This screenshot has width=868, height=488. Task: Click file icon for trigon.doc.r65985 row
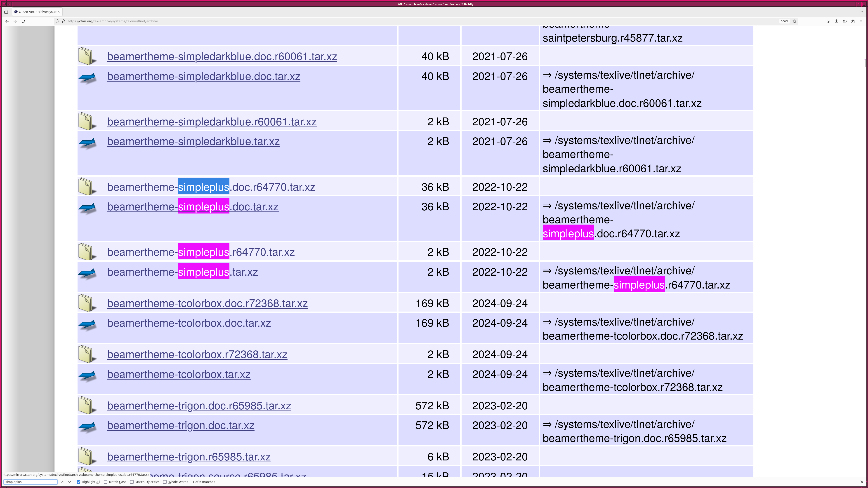[x=87, y=405]
